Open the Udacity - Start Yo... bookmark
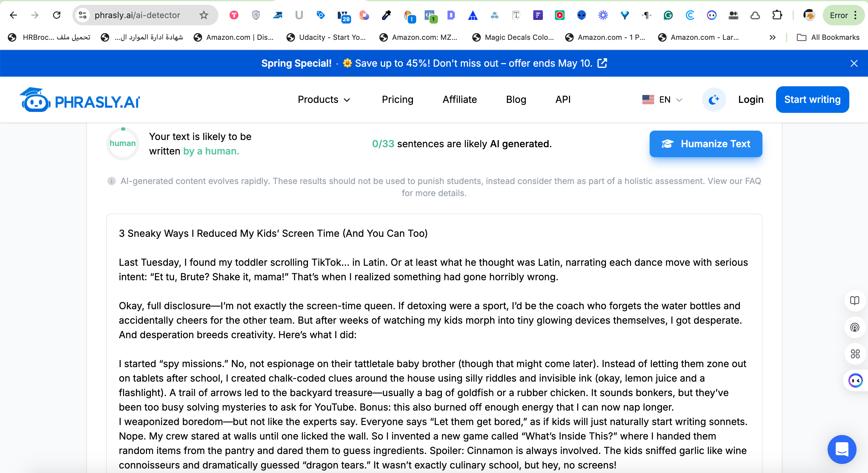868x473 pixels. pos(326,37)
